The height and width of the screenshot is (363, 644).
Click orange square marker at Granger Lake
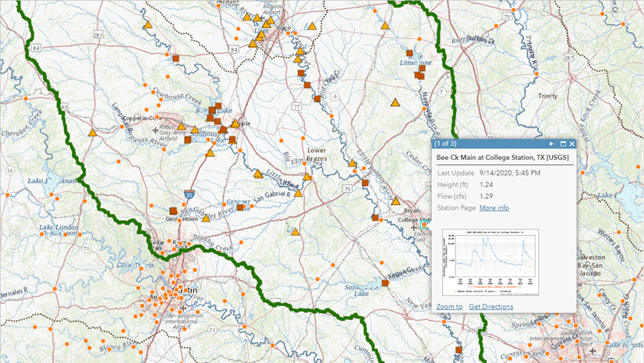[240, 207]
